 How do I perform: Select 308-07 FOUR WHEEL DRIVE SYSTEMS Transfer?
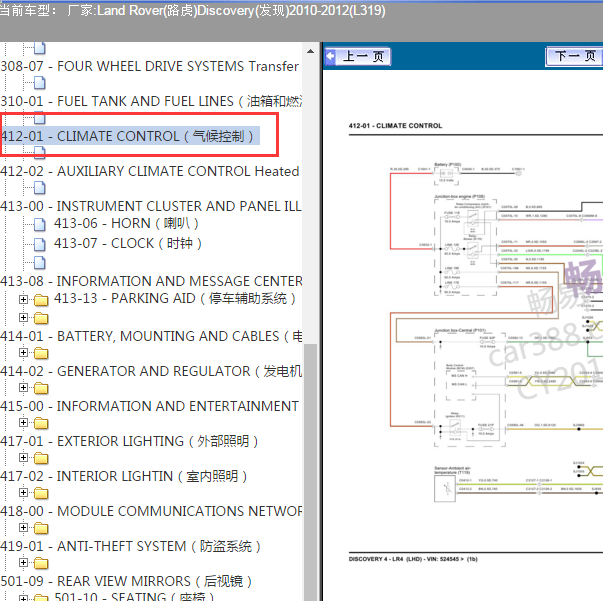click(149, 66)
